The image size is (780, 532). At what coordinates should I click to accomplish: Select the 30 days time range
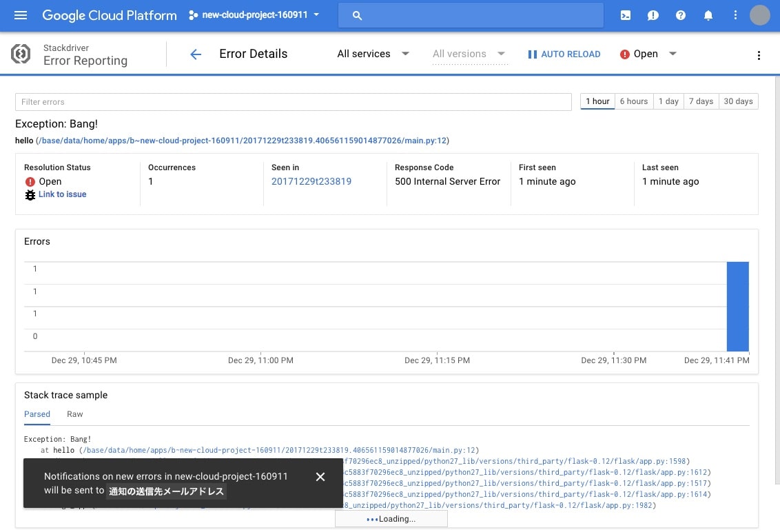[x=738, y=101]
